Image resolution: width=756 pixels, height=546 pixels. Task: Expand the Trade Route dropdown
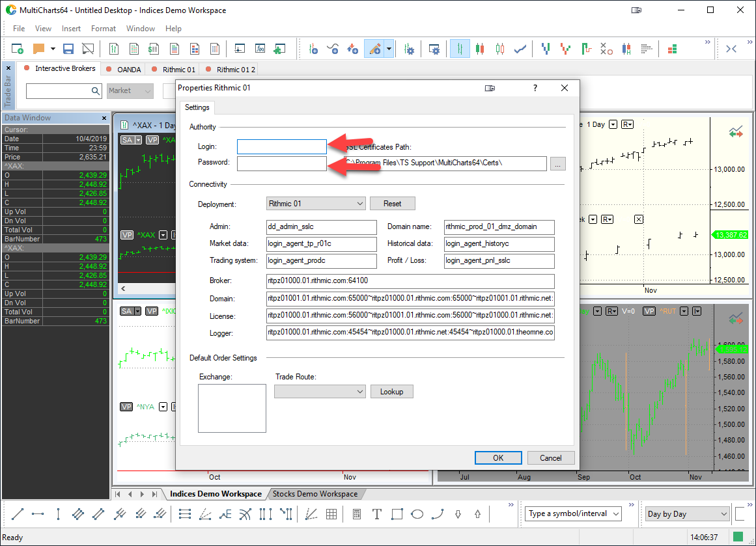pyautogui.click(x=320, y=392)
